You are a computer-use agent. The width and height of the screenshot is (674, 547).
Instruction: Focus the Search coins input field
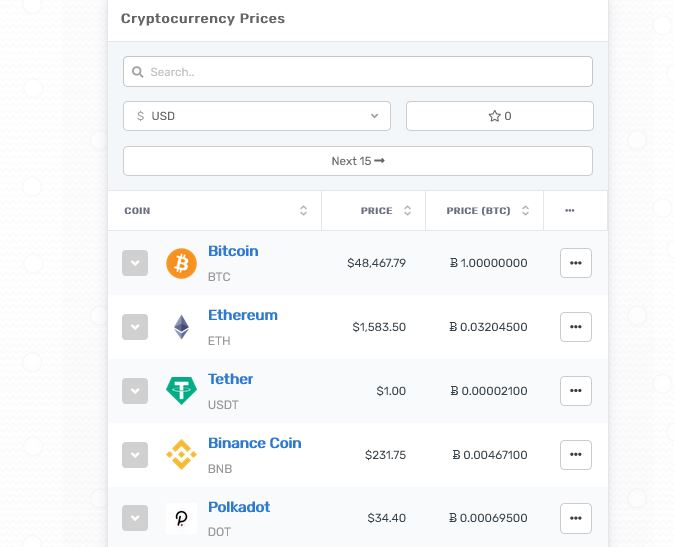click(x=358, y=72)
